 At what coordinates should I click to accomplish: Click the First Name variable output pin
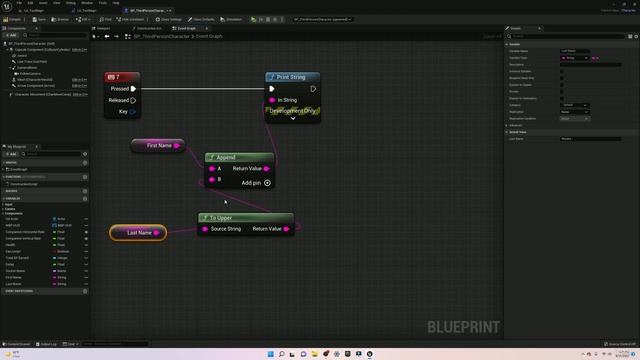pyautogui.click(x=177, y=145)
